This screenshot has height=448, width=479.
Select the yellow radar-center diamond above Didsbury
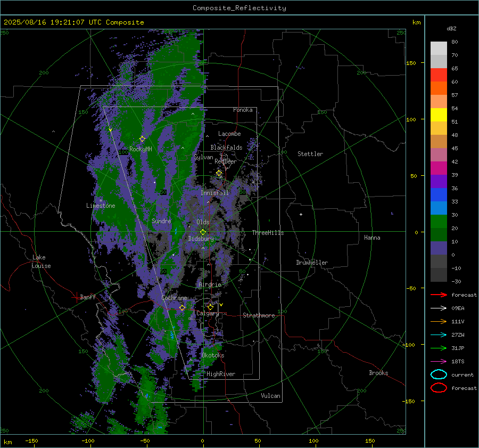pos(203,232)
